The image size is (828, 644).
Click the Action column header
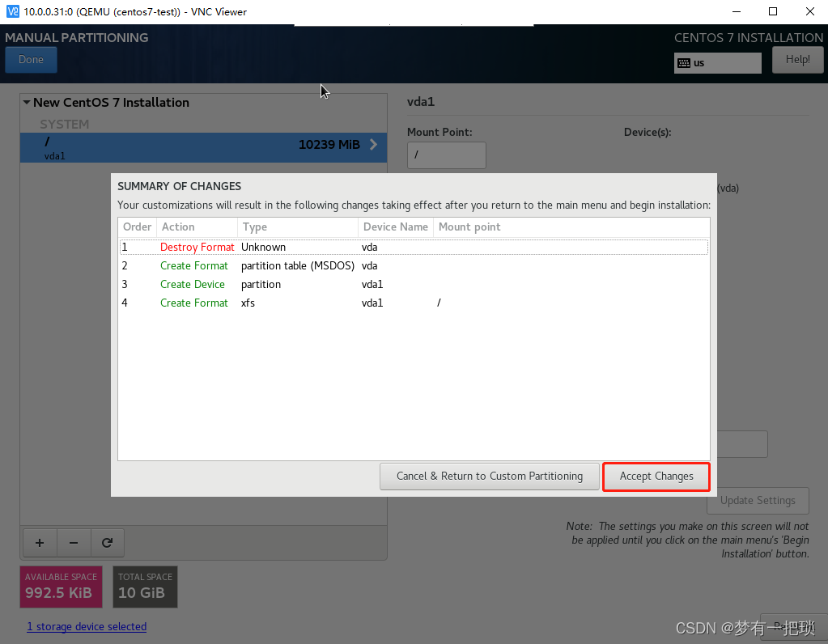tap(197, 227)
